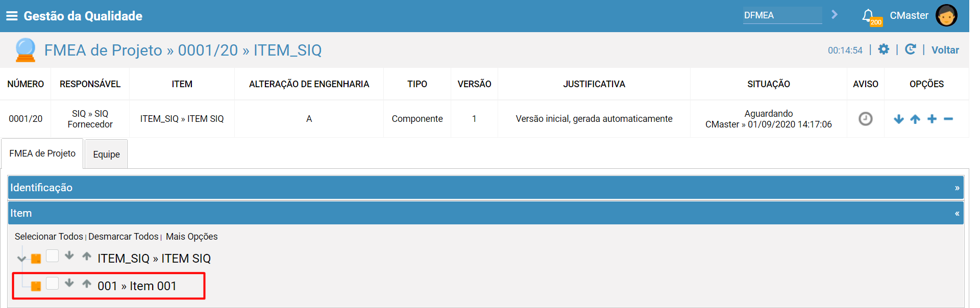Image resolution: width=980 pixels, height=308 pixels.
Task: Click the SITUAÇÃO column header
Action: (768, 84)
